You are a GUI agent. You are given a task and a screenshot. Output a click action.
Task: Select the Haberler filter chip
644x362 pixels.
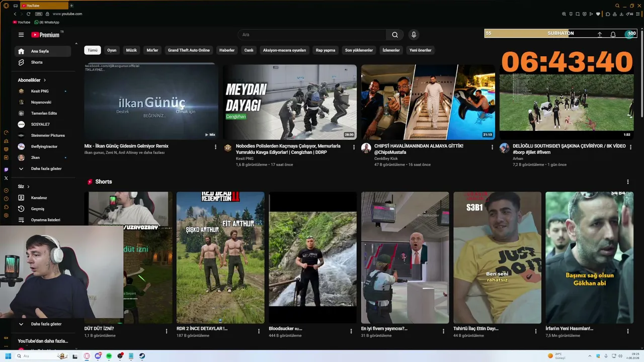tap(227, 50)
